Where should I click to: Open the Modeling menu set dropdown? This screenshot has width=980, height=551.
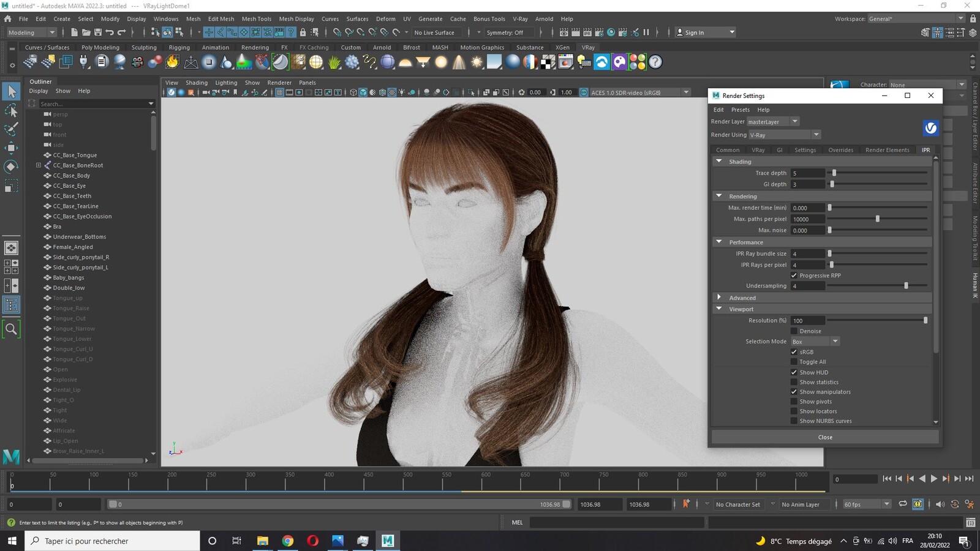(31, 32)
